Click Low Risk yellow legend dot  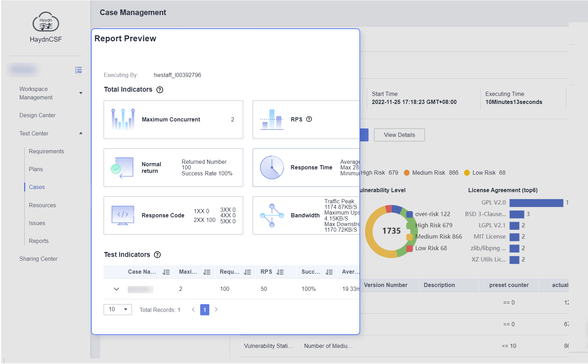(x=467, y=173)
